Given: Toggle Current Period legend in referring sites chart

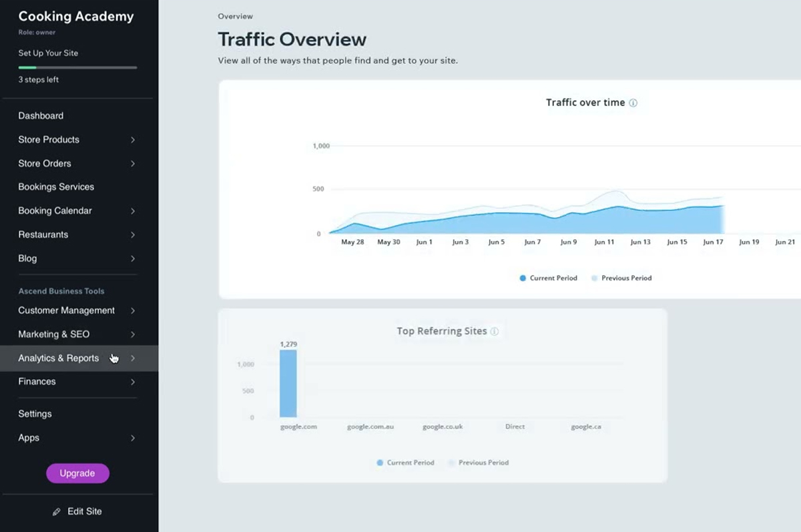Looking at the screenshot, I should coord(405,463).
